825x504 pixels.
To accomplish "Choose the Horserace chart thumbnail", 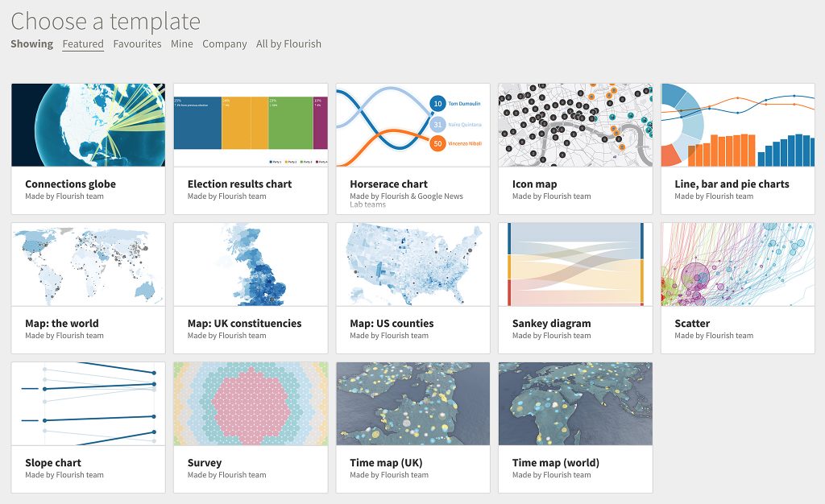I will (x=412, y=125).
